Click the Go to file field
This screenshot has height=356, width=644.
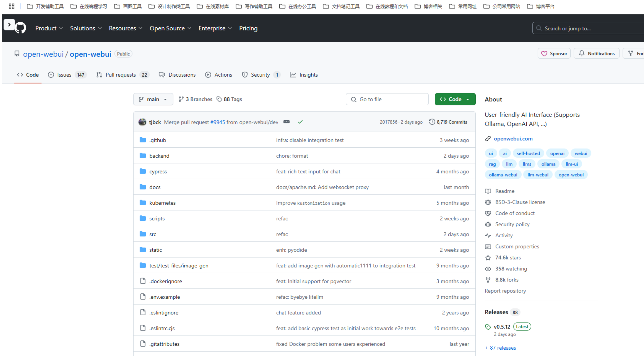(387, 99)
